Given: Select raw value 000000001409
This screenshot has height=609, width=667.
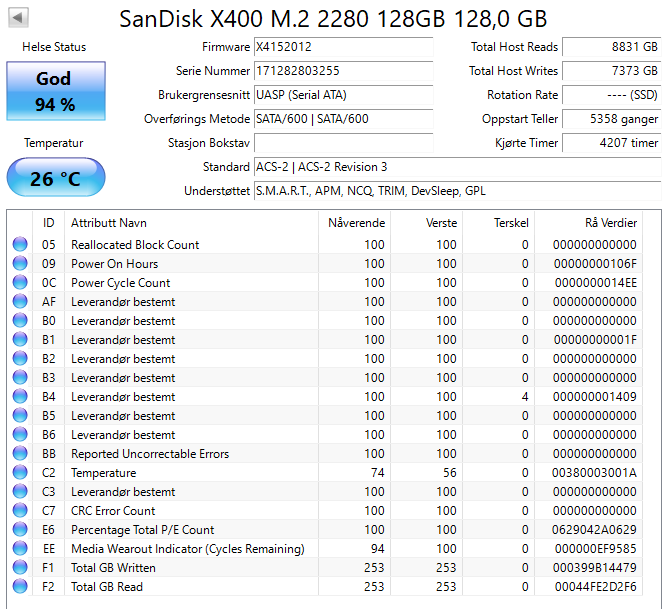Looking at the screenshot, I should point(595,396).
